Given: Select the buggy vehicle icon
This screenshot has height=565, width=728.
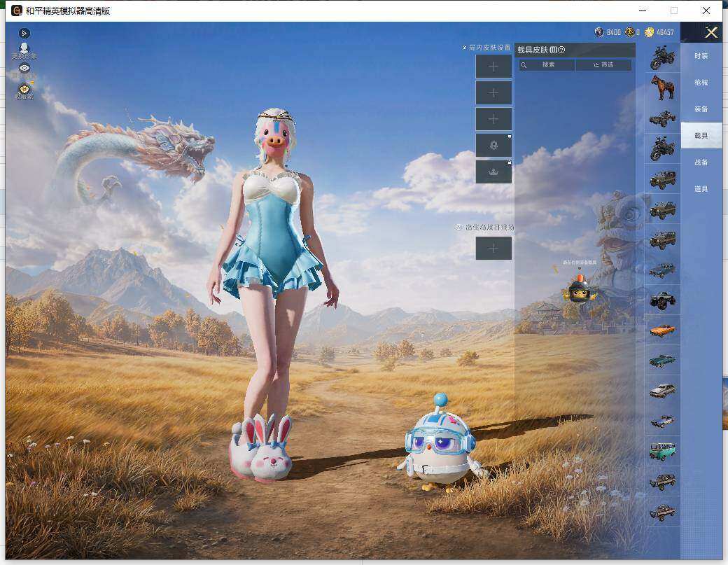Looking at the screenshot, I should click(662, 118).
